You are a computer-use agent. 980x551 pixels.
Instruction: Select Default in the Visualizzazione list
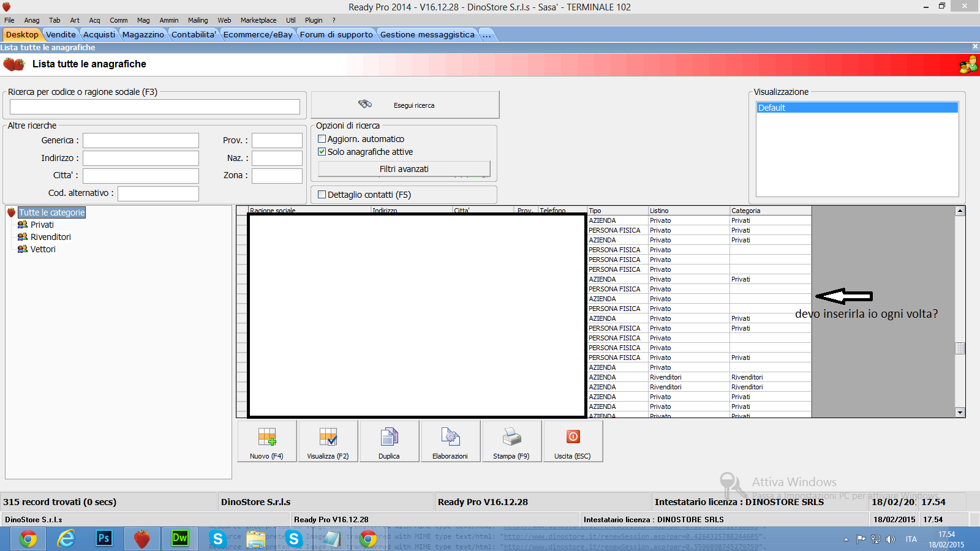(x=858, y=108)
